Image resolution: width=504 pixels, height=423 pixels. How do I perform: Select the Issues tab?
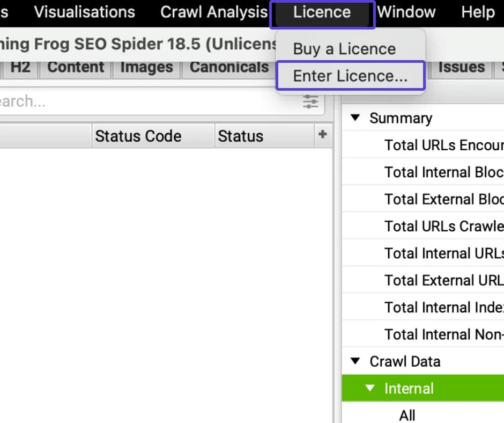[x=461, y=67]
